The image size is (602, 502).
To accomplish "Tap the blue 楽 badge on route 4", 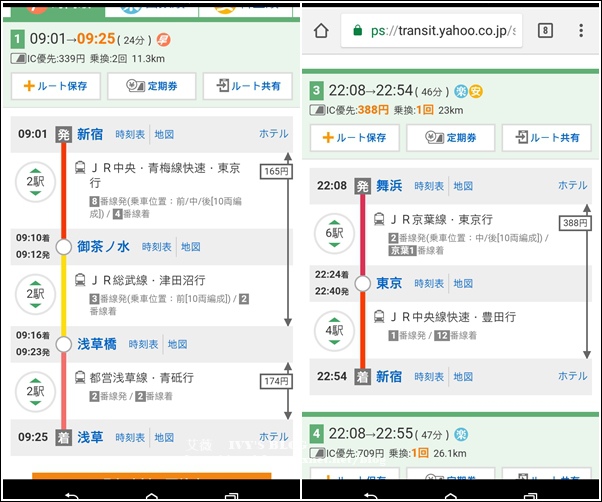I will coord(461,434).
